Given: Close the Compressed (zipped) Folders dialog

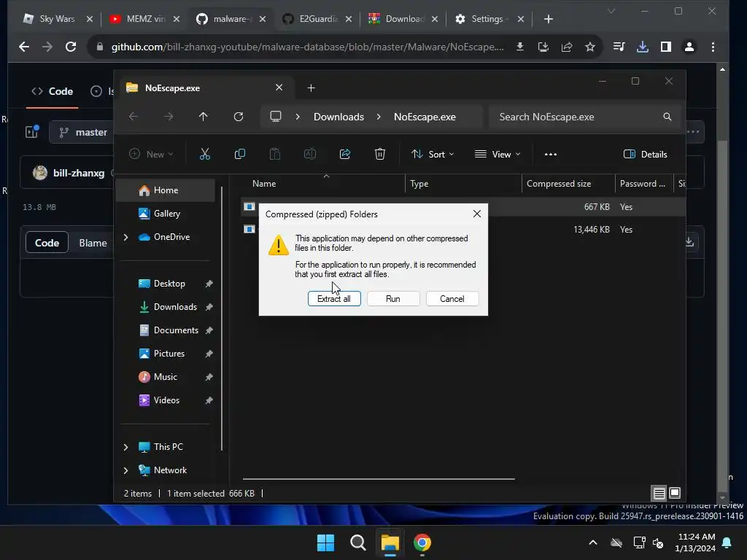Looking at the screenshot, I should click(x=477, y=214).
